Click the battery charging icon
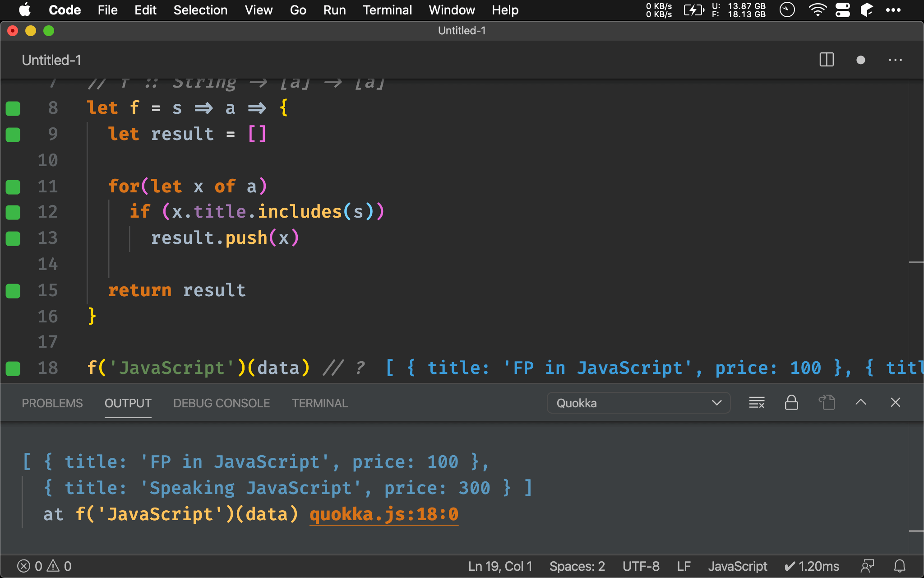924x578 pixels. tap(693, 10)
